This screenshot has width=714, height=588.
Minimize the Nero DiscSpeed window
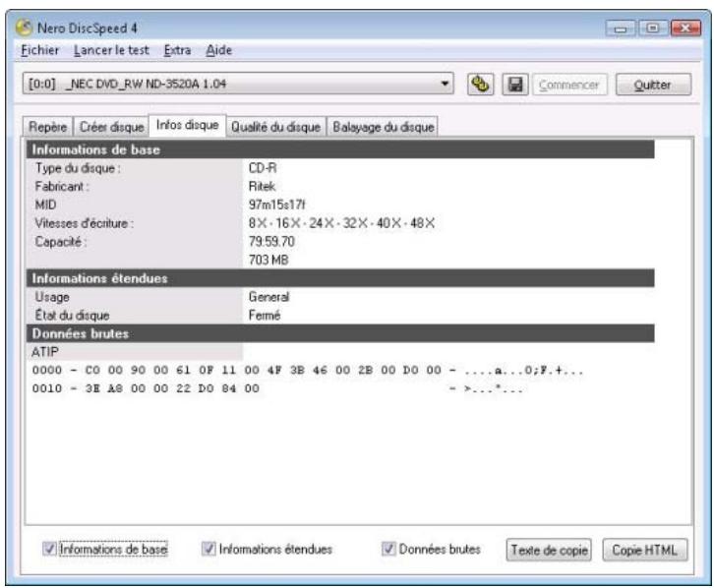[x=621, y=29]
